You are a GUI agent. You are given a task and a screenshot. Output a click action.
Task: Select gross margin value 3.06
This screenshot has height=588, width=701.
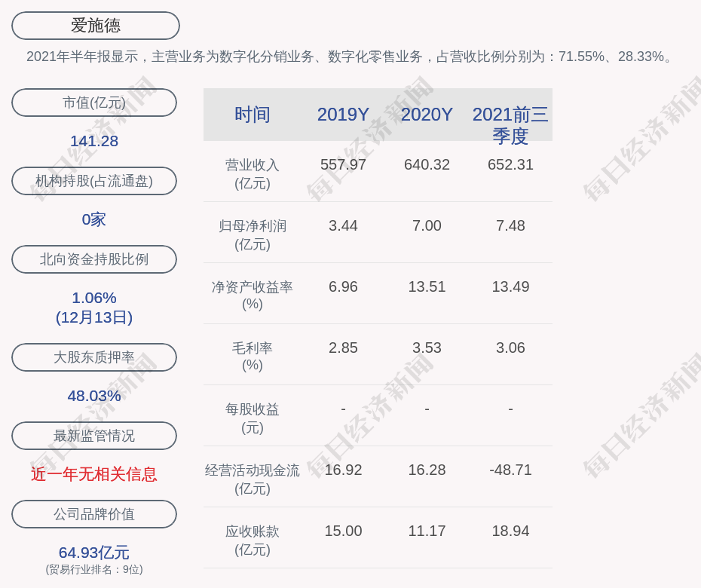click(510, 348)
